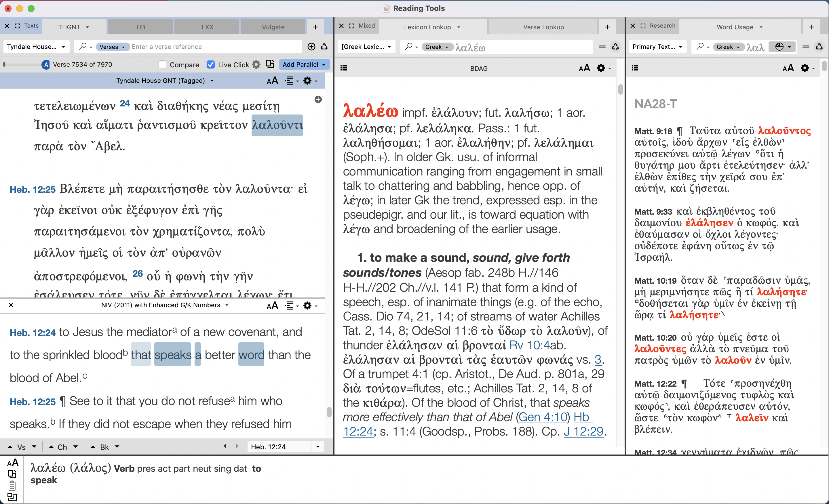Click the search magnifier in the Lexicon Lookup pane

click(x=409, y=47)
